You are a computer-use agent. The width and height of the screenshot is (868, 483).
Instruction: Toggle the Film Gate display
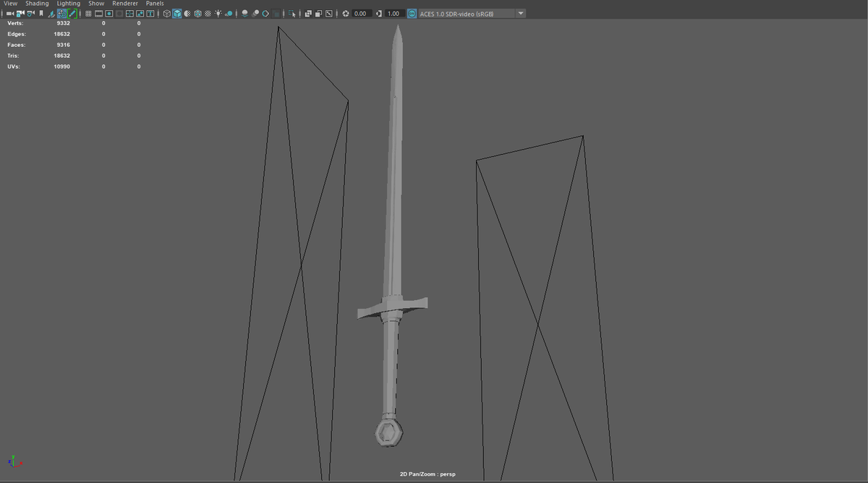coord(98,14)
